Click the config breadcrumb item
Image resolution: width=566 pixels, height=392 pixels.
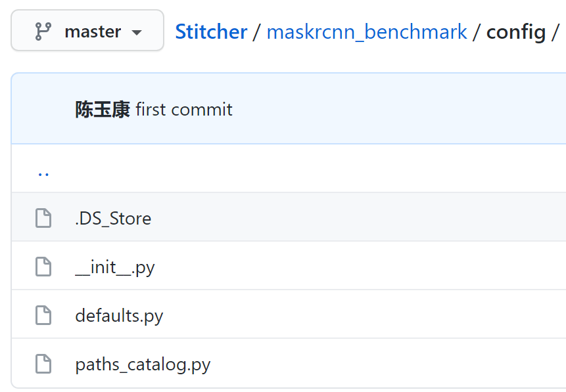tap(516, 31)
